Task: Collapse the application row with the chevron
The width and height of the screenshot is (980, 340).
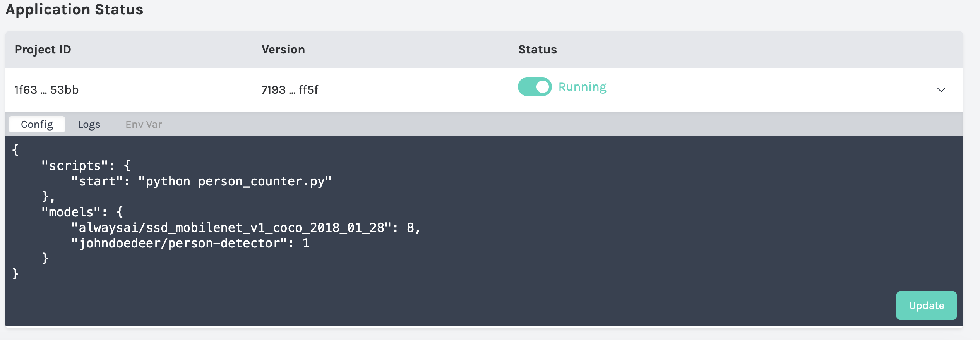Action: [x=941, y=90]
